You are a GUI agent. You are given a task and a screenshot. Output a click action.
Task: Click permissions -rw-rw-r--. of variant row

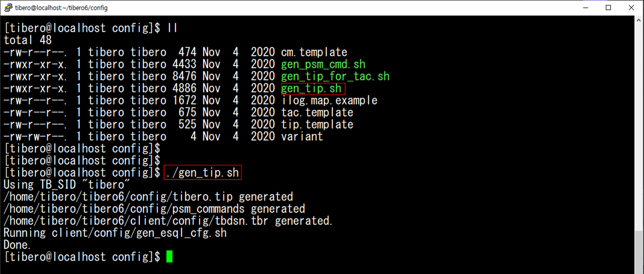pos(36,136)
